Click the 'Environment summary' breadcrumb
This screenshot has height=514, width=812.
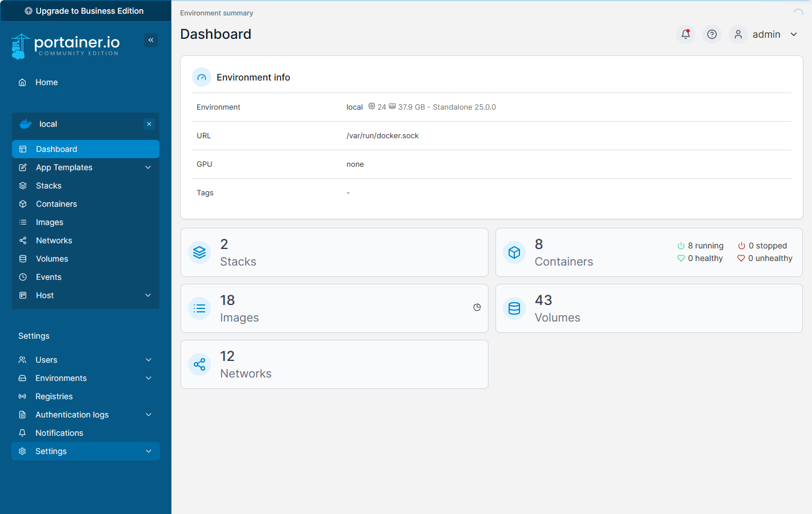tap(217, 13)
